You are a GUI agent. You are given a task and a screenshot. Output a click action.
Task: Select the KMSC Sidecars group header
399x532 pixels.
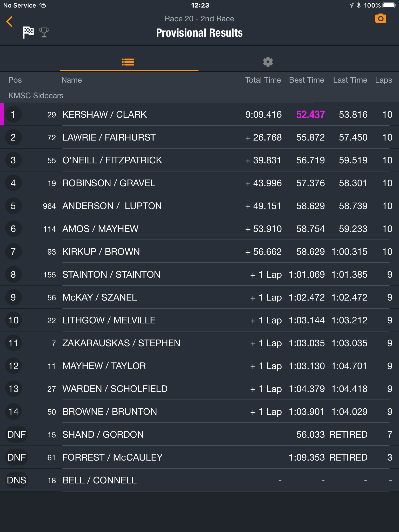point(199,95)
